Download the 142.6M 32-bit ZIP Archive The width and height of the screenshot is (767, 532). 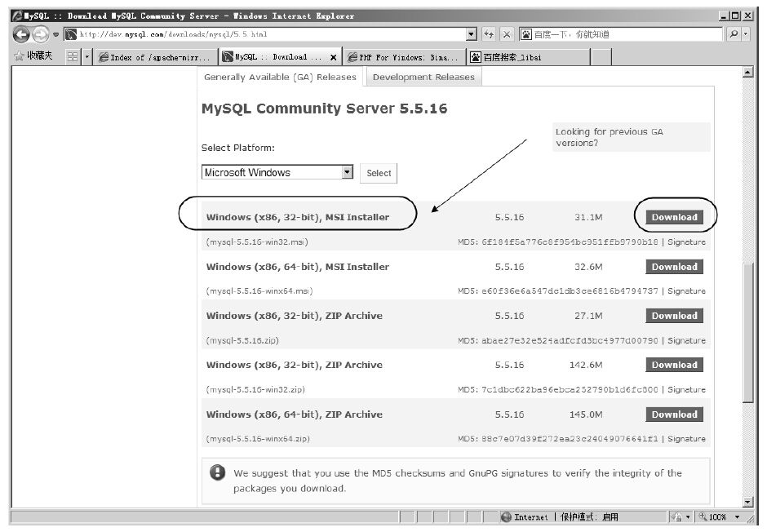674,365
